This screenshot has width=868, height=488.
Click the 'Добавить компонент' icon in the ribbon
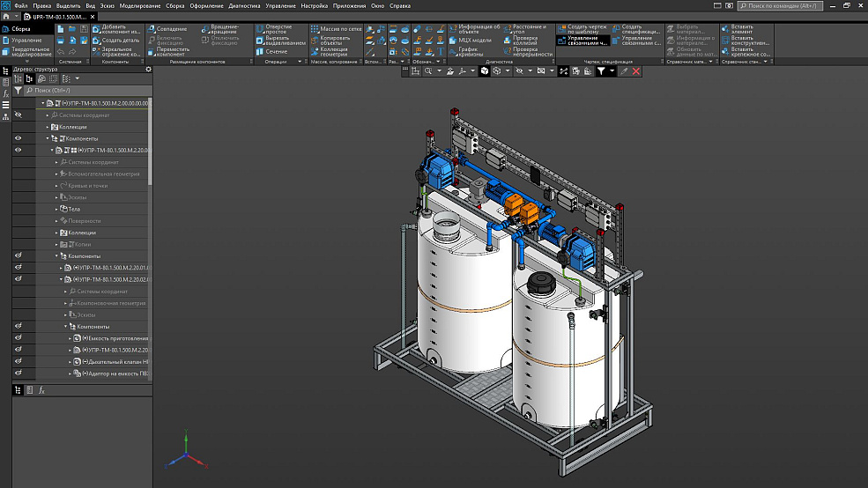(96, 29)
